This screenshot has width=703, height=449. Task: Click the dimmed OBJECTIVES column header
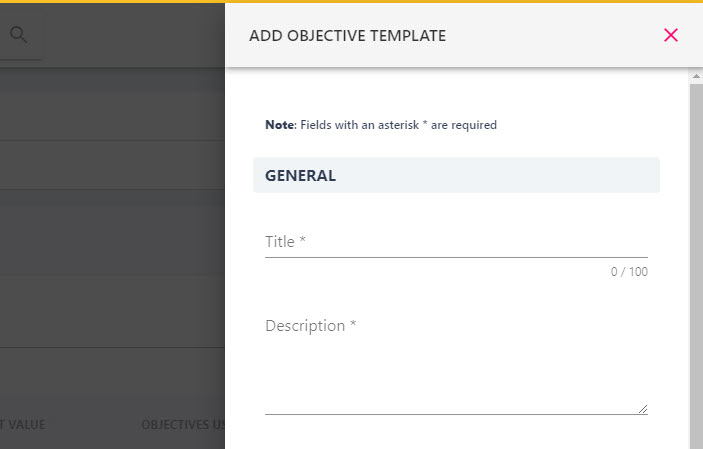tap(183, 424)
